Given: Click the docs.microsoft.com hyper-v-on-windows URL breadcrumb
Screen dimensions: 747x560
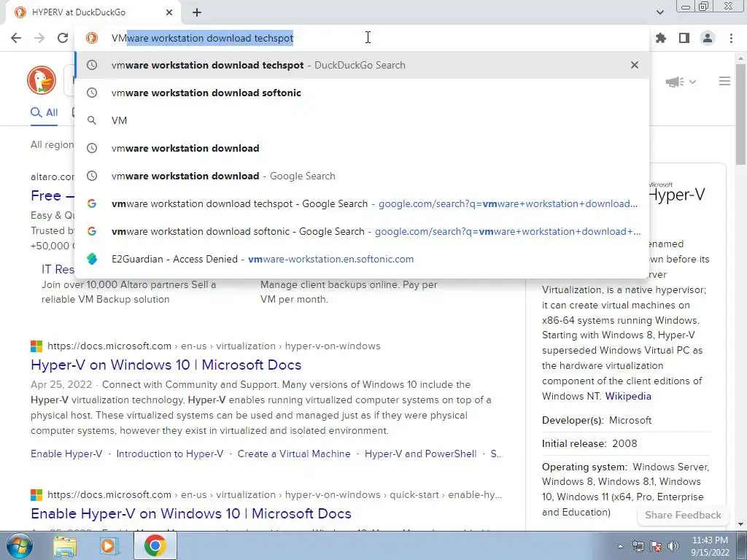Looking at the screenshot, I should (214, 346).
